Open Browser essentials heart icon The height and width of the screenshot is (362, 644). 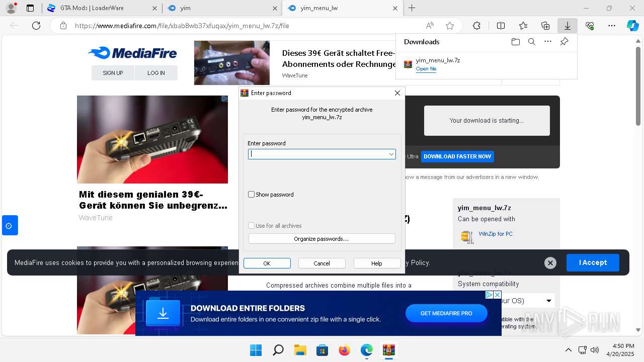tap(590, 26)
